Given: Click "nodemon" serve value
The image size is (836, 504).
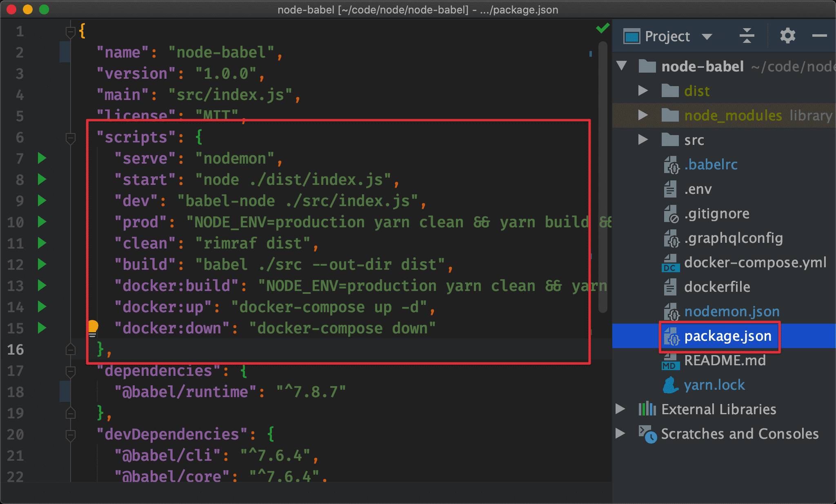Looking at the screenshot, I should 235,158.
